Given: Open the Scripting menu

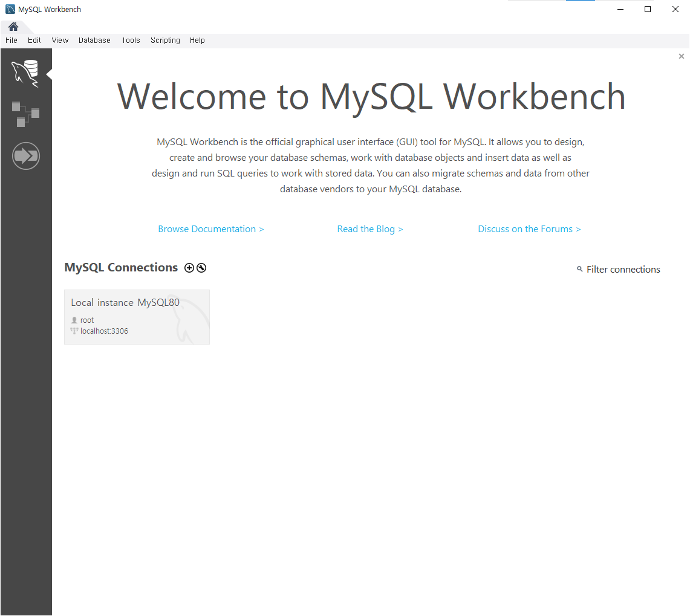Looking at the screenshot, I should pyautogui.click(x=165, y=41).
